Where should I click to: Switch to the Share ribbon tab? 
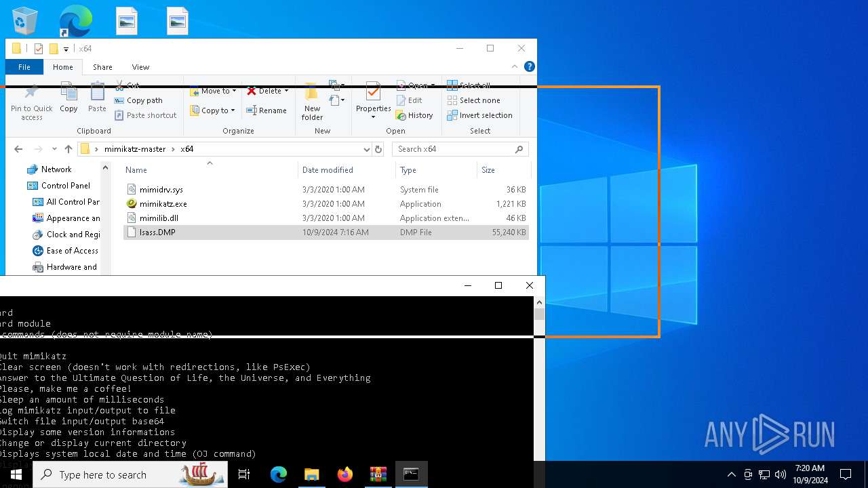point(103,67)
